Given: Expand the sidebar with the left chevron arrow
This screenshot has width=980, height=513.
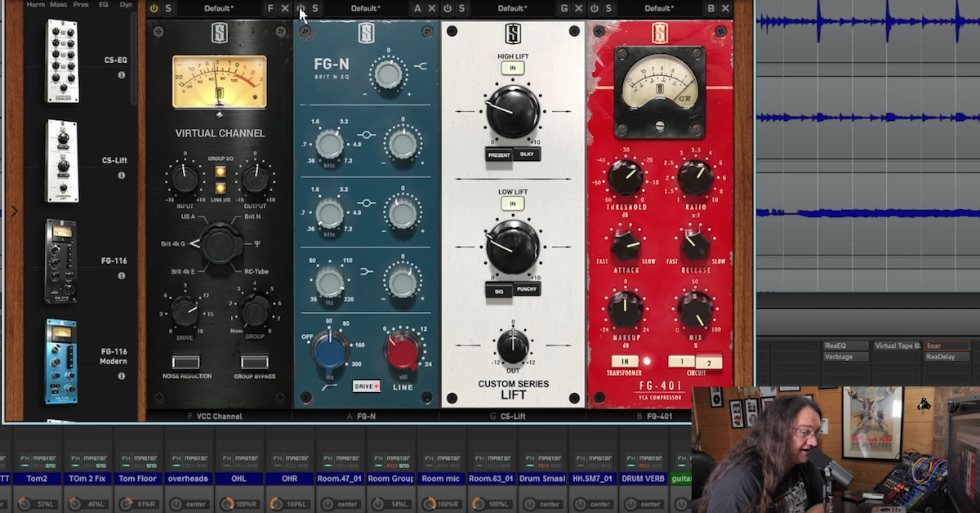Looking at the screenshot, I should click(15, 210).
